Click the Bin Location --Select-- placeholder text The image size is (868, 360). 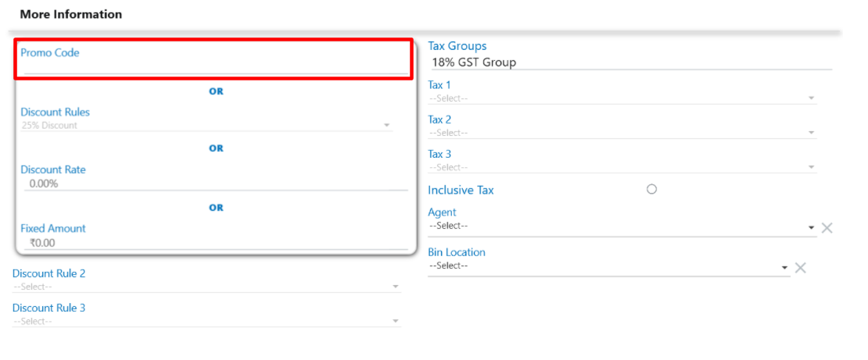[x=448, y=266]
